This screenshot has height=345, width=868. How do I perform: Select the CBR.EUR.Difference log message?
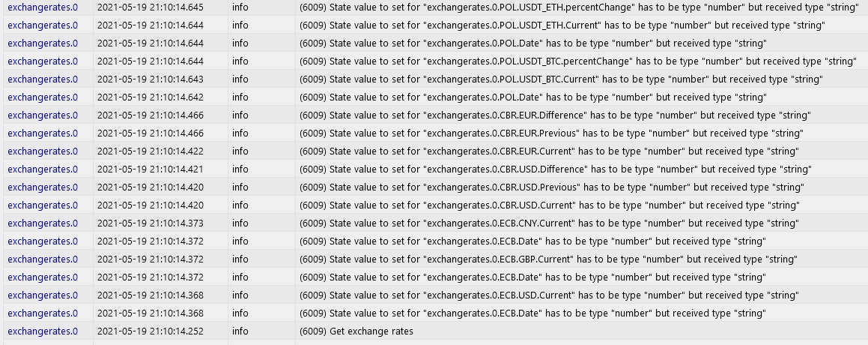point(555,115)
